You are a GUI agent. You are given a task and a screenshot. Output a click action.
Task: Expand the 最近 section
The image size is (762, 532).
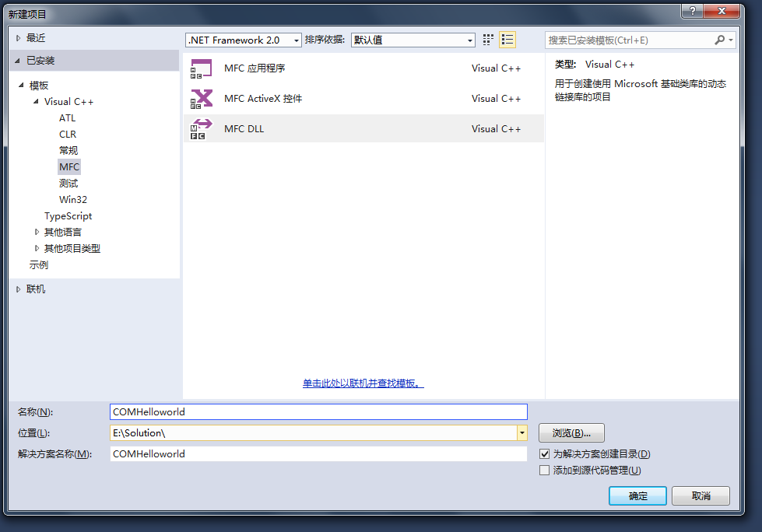click(18, 38)
